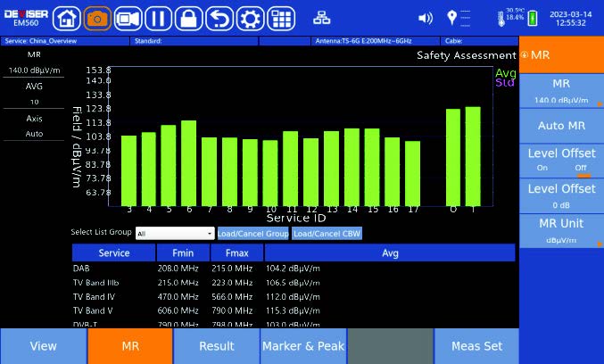The image size is (604, 364).
Task: Switch to the Result tab
Action: point(216,346)
